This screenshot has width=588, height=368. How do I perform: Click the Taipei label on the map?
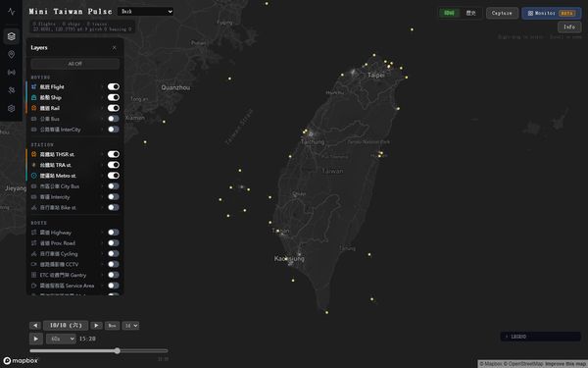(x=375, y=76)
